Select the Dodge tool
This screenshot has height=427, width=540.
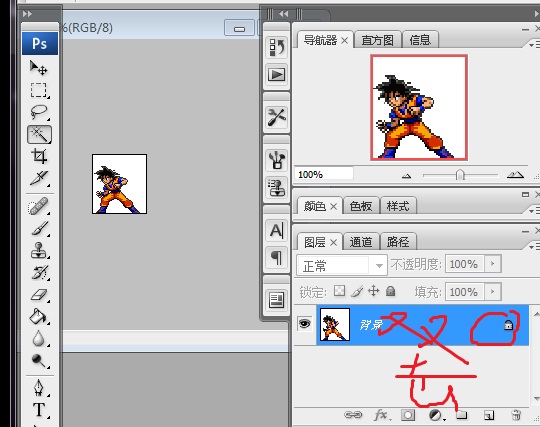tap(39, 360)
